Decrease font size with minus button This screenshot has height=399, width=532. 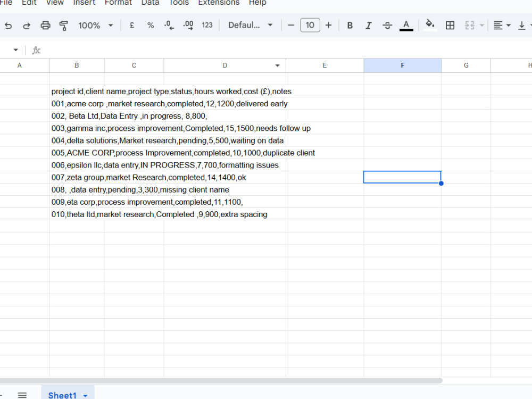point(291,26)
